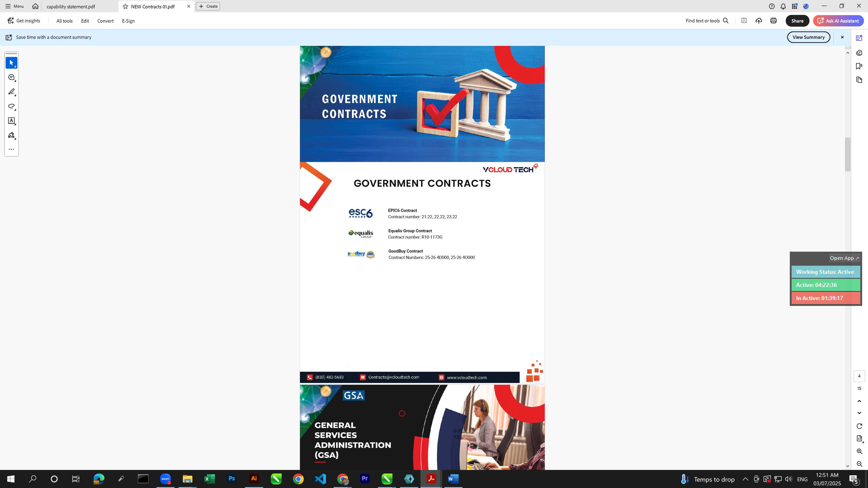The height and width of the screenshot is (488, 868).
Task: Click the vertical scrollbar thumb
Action: coord(847,154)
